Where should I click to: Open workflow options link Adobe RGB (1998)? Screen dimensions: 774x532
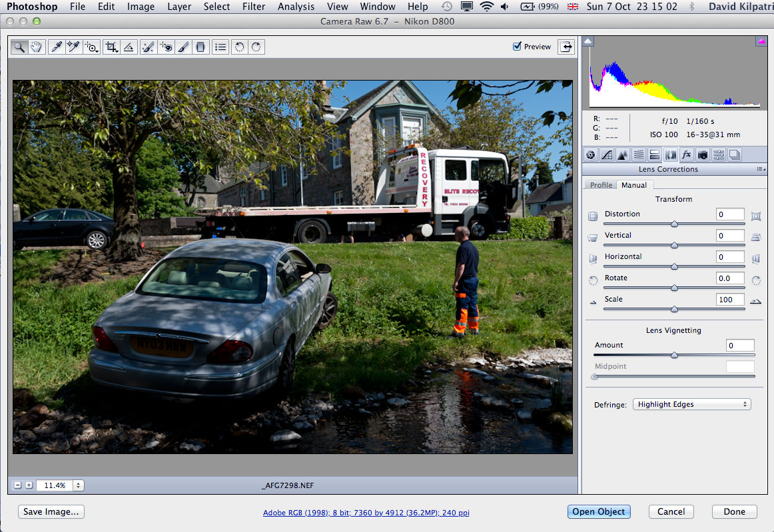point(366,513)
